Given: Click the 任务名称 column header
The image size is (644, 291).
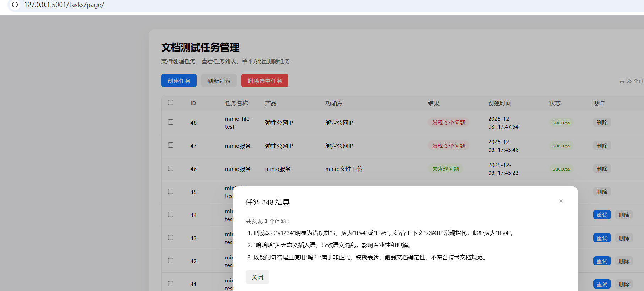Looking at the screenshot, I should (236, 103).
